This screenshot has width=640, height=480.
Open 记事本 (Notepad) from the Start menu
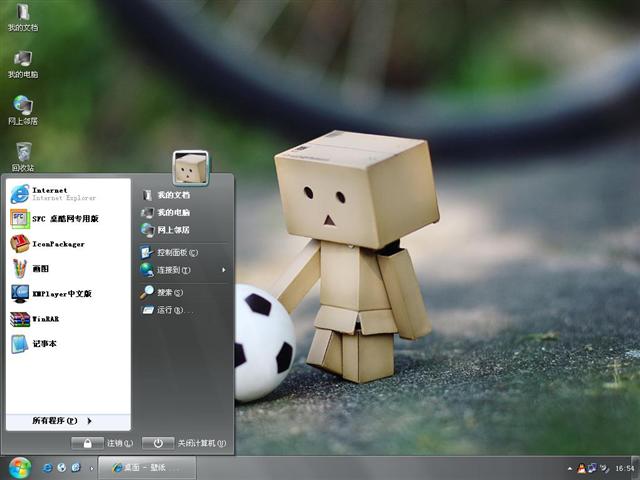pyautogui.click(x=45, y=344)
